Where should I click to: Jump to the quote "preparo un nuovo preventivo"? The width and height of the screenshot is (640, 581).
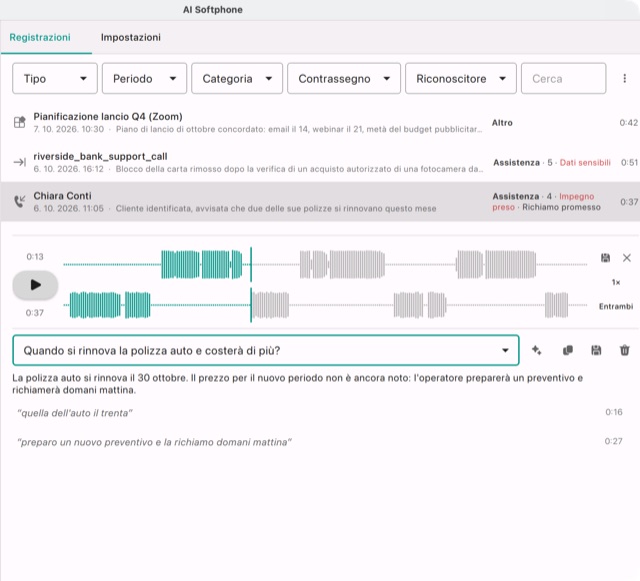pyautogui.click(x=154, y=442)
